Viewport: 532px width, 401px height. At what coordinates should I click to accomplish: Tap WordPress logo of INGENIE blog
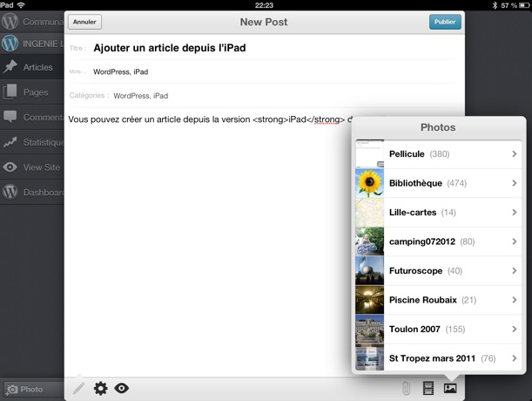tap(10, 44)
